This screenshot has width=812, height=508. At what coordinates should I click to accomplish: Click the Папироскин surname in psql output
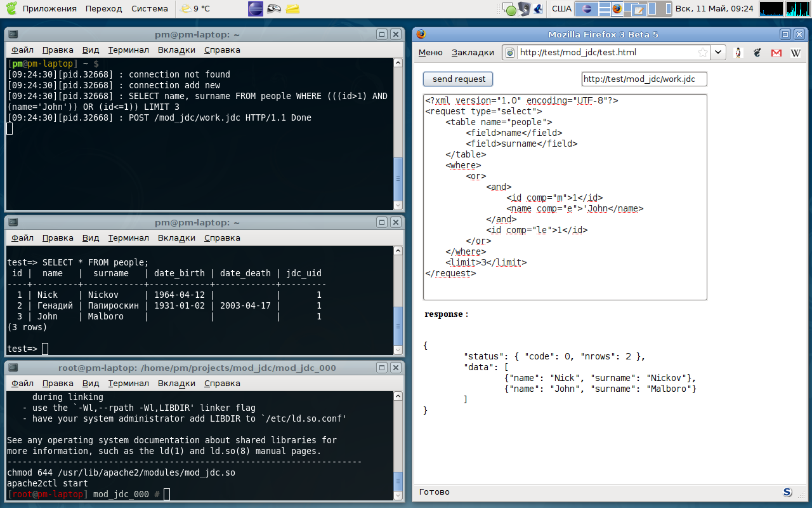pyautogui.click(x=113, y=305)
